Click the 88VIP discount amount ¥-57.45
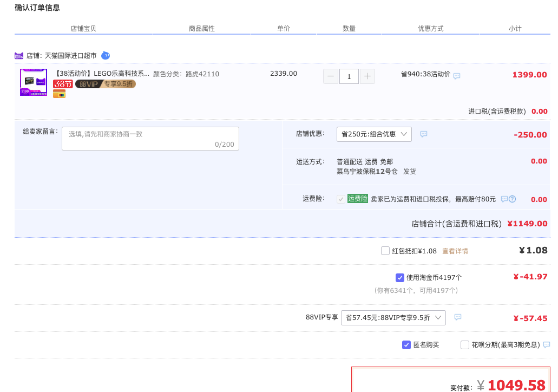This screenshot has width=558, height=392. pyautogui.click(x=530, y=318)
